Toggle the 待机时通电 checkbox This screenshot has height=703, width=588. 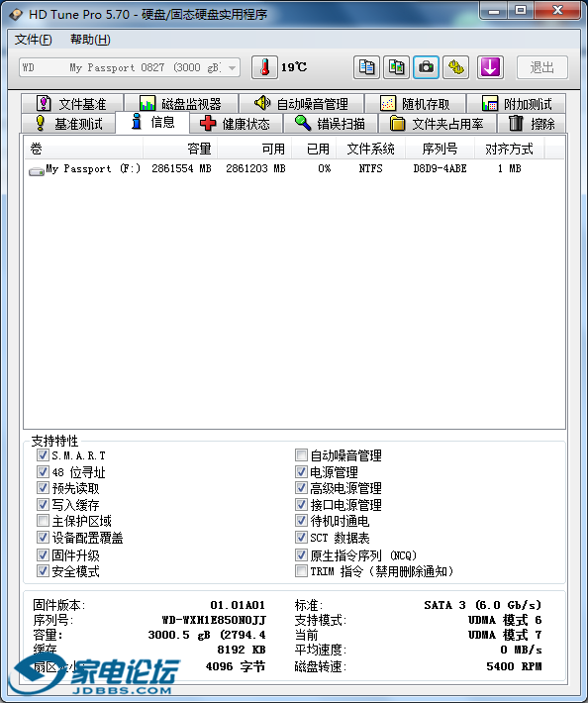point(301,521)
